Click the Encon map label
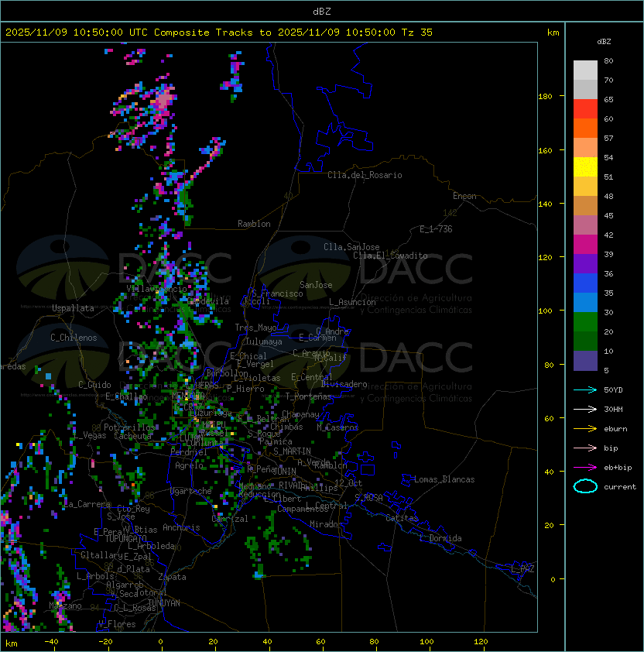644x652 pixels. tap(464, 196)
